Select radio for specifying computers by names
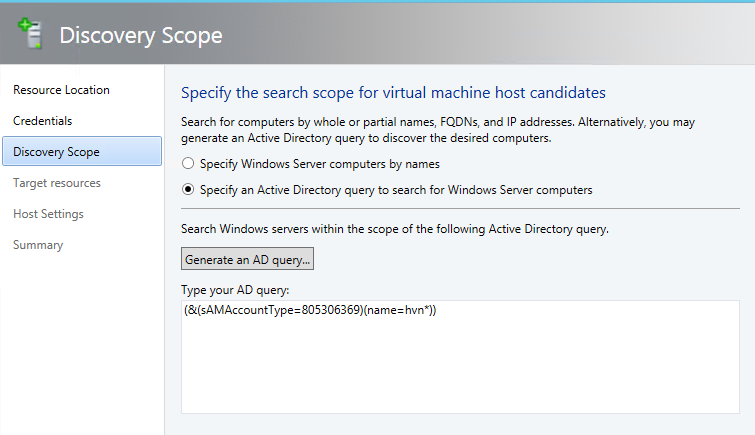The image size is (755, 435). (x=188, y=164)
